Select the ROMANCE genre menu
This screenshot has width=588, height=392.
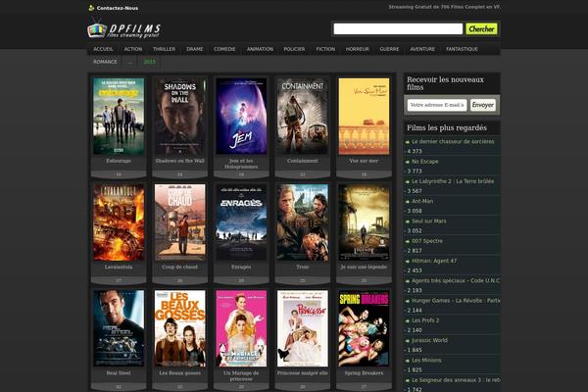[106, 62]
